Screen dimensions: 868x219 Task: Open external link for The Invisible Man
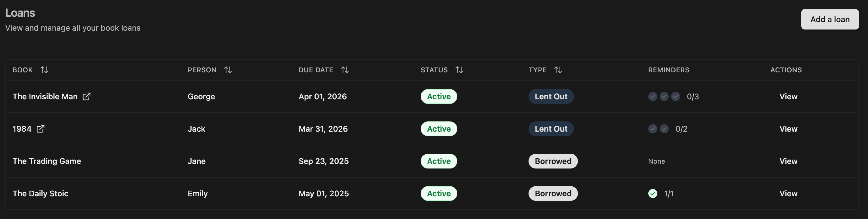(87, 96)
